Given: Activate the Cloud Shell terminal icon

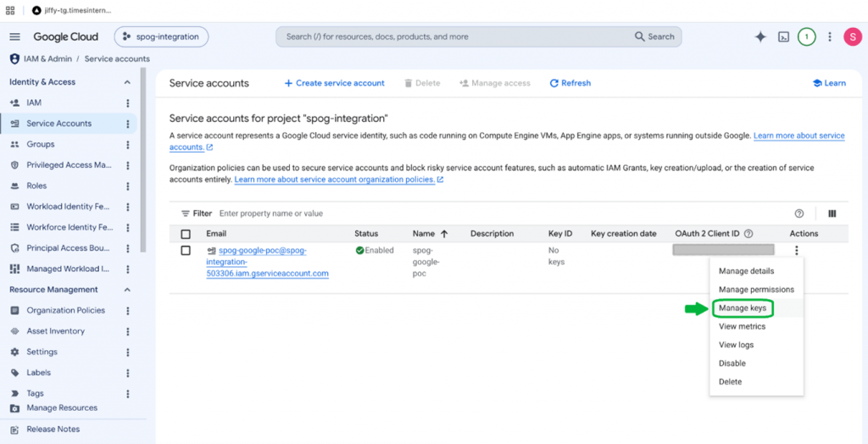Looking at the screenshot, I should [x=783, y=37].
